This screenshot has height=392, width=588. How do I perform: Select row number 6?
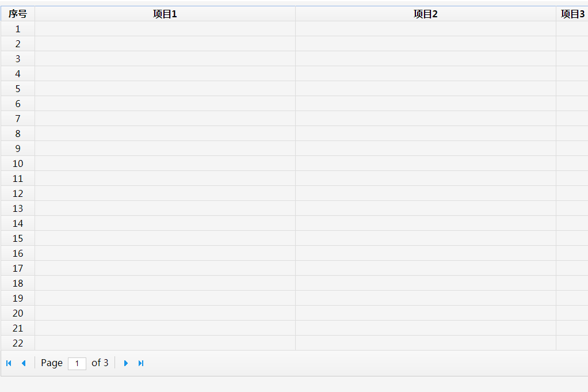tap(18, 104)
